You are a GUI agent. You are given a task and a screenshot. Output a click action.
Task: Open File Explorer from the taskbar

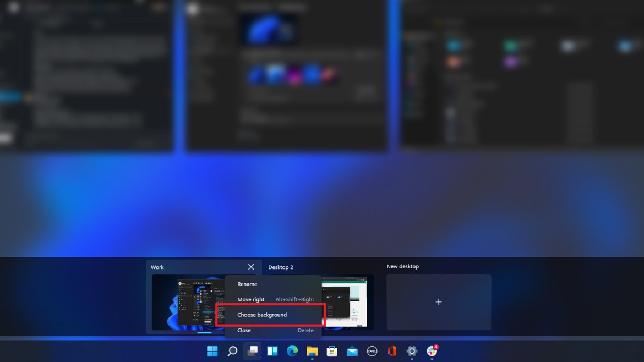(312, 350)
